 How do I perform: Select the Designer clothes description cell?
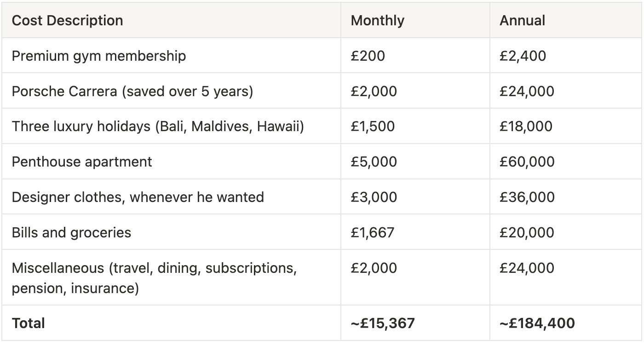171,197
